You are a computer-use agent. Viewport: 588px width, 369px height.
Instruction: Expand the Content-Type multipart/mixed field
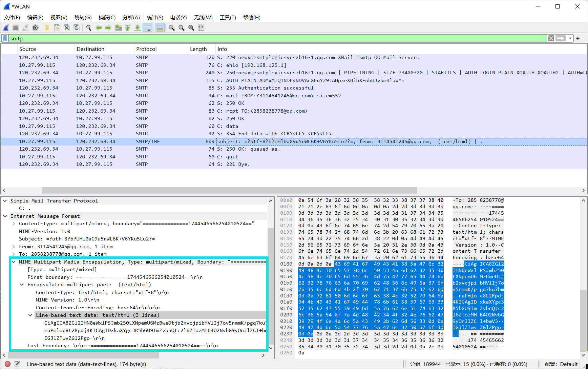point(14,224)
